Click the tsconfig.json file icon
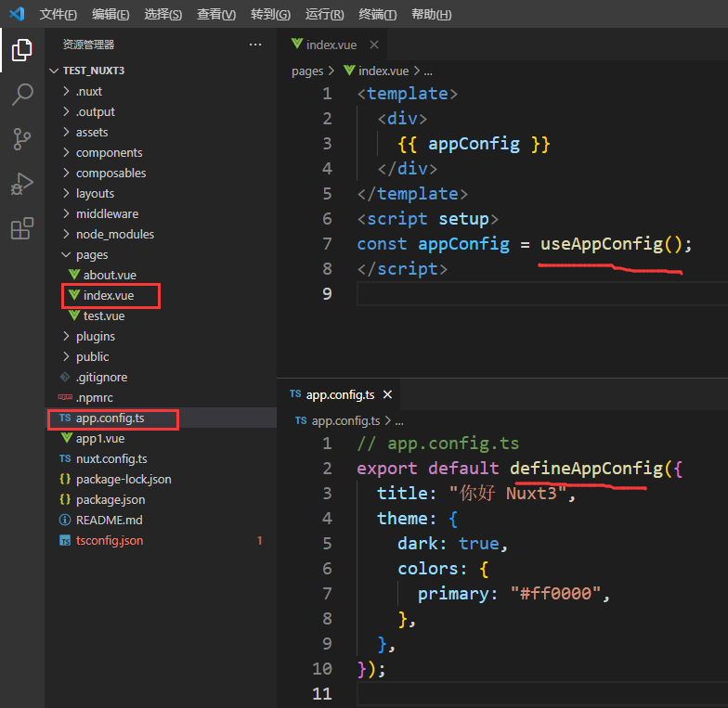This screenshot has width=728, height=708. point(65,540)
